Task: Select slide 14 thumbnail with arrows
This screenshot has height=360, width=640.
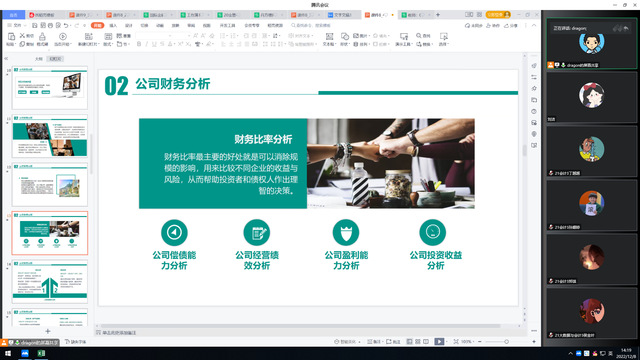Action: click(x=50, y=282)
